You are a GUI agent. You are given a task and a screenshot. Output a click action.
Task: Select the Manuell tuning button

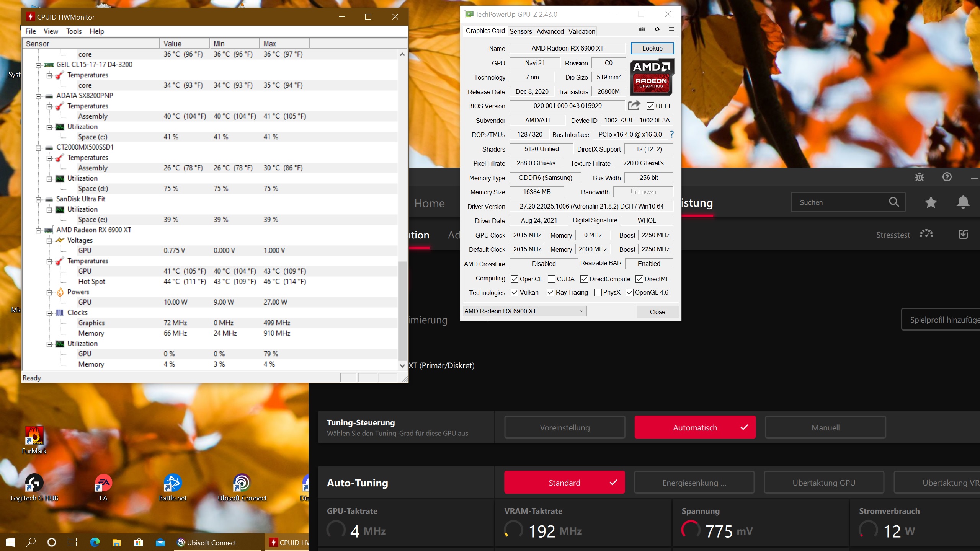pyautogui.click(x=825, y=427)
